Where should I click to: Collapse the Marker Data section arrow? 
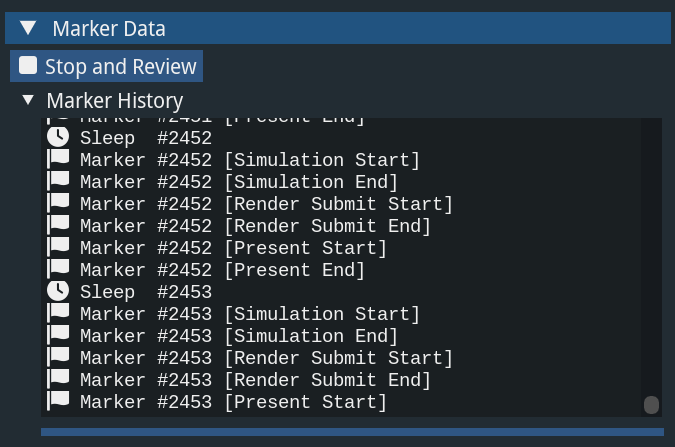pyautogui.click(x=28, y=29)
